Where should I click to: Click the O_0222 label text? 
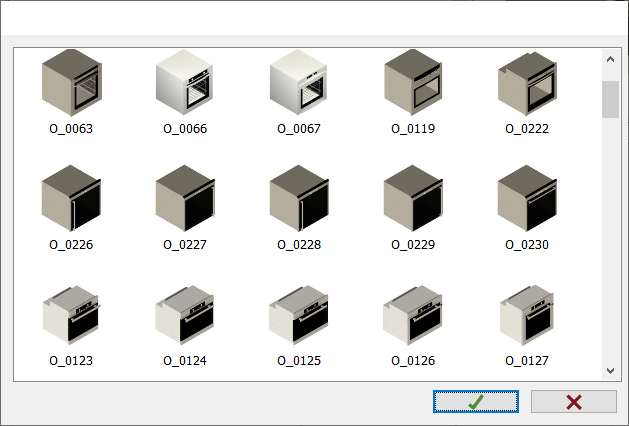pyautogui.click(x=527, y=129)
